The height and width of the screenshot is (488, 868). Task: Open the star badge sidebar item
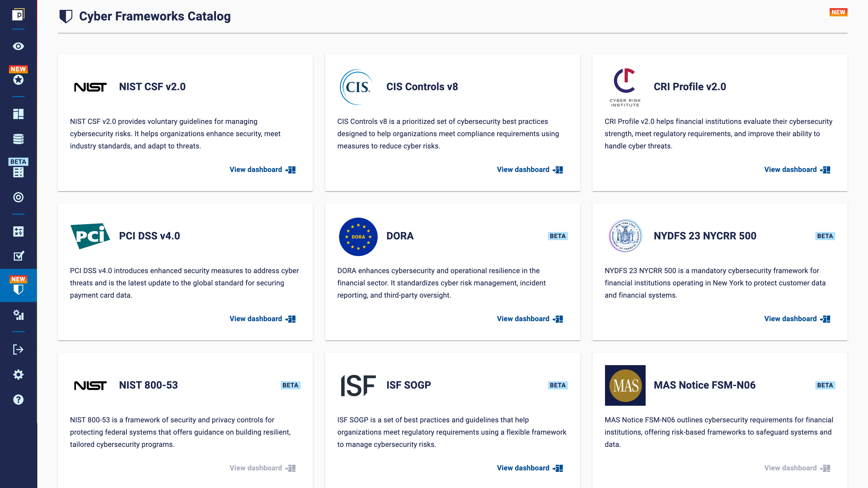coord(18,79)
